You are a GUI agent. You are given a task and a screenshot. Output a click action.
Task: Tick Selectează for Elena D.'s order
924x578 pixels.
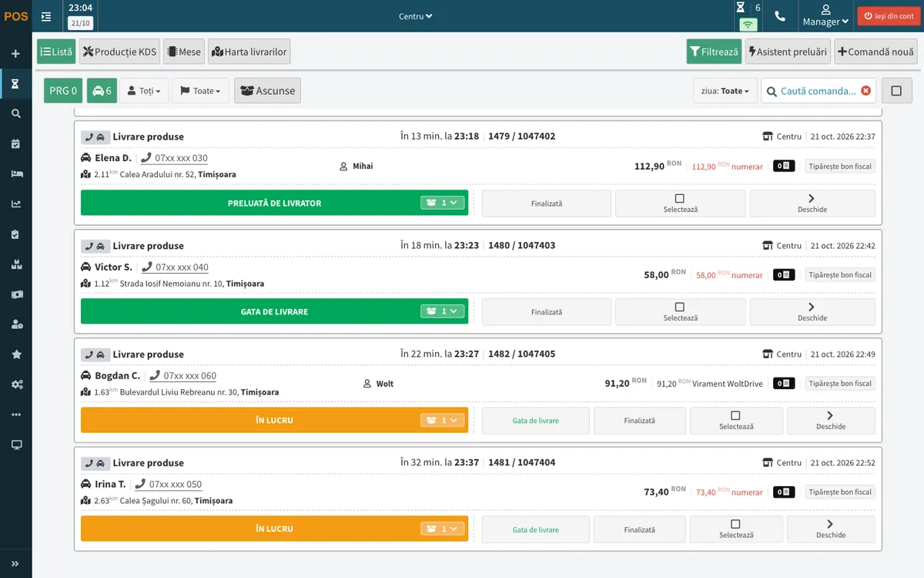(680, 203)
